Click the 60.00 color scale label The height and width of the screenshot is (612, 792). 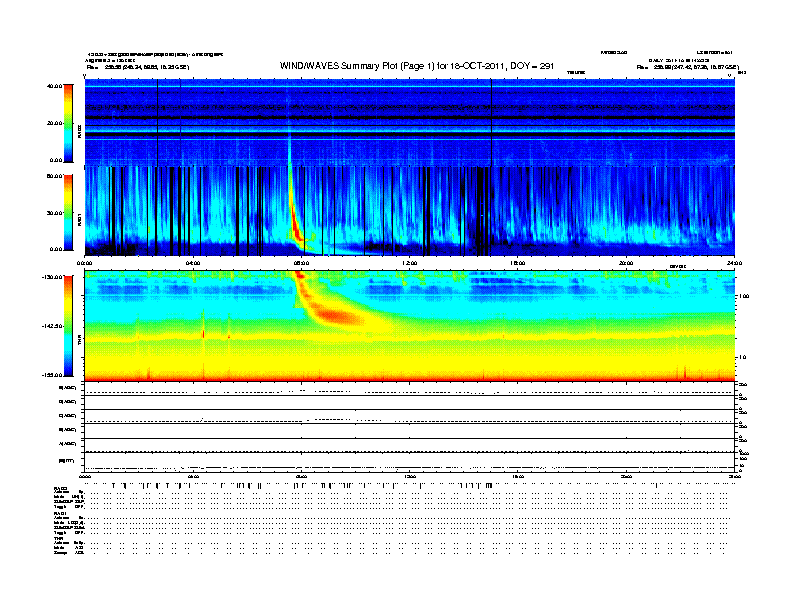[54, 176]
